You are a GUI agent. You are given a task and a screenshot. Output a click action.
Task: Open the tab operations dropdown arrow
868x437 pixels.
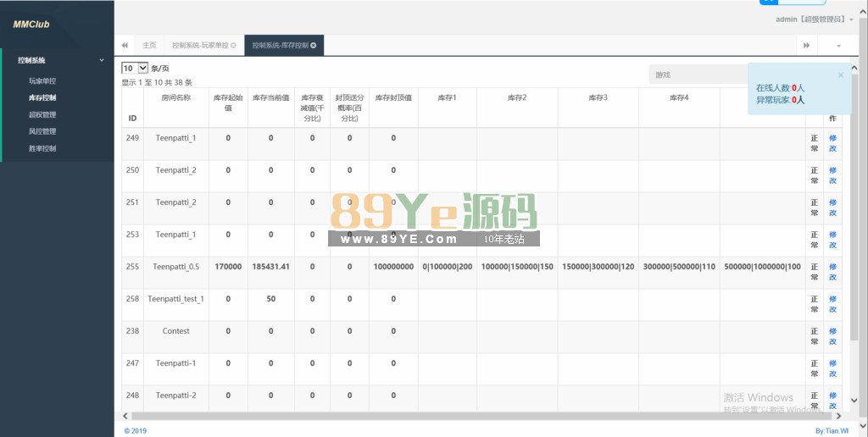point(839,45)
